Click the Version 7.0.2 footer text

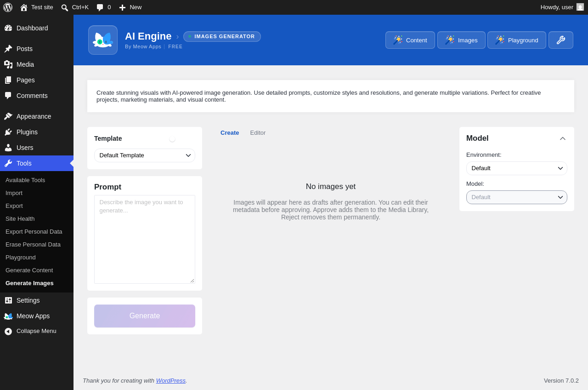tap(561, 381)
